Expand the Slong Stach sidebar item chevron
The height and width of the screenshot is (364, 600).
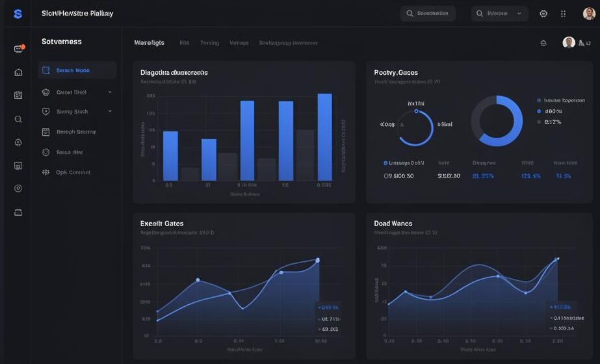pos(110,111)
